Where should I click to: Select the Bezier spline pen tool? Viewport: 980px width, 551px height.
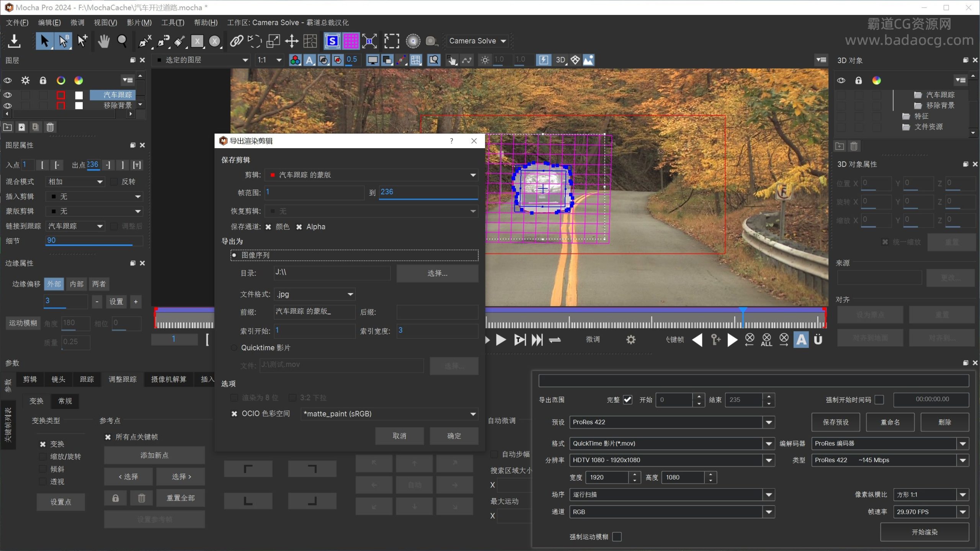tap(163, 41)
